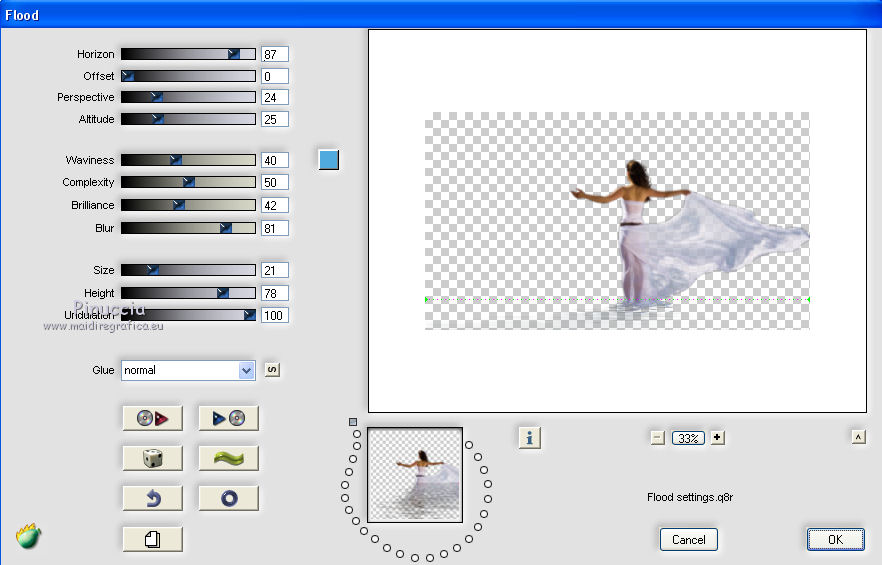Click the small S button beside Glue
The width and height of the screenshot is (882, 565).
[272, 370]
